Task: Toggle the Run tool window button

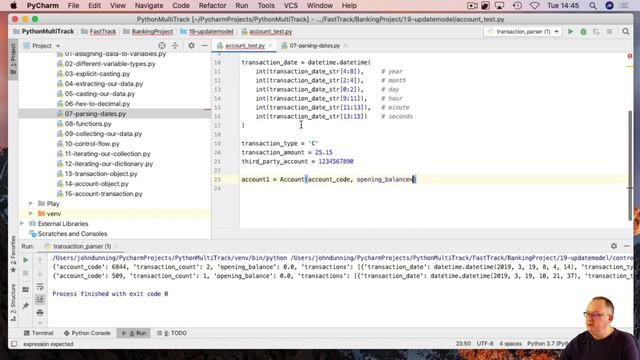Action: click(x=133, y=333)
